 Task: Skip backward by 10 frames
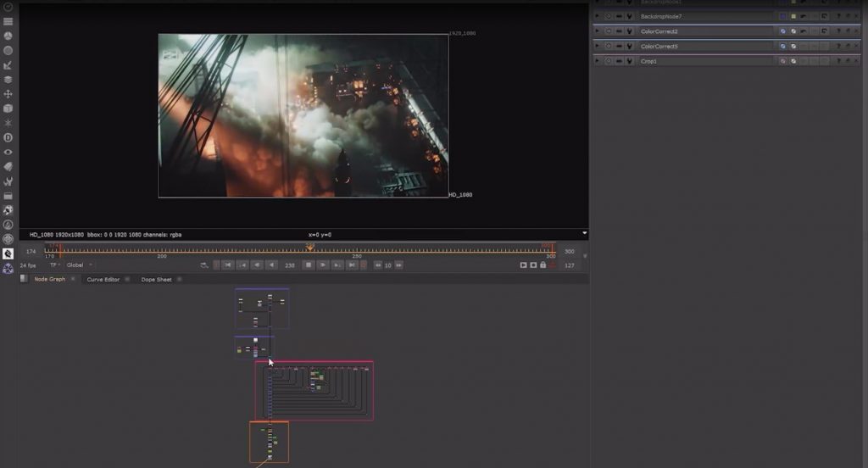378,265
